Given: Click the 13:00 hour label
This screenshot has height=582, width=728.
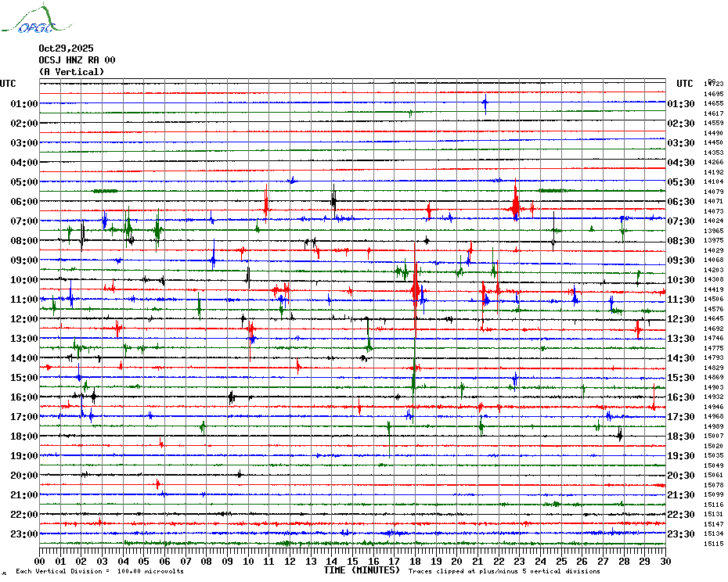Looking at the screenshot, I should point(24,339).
